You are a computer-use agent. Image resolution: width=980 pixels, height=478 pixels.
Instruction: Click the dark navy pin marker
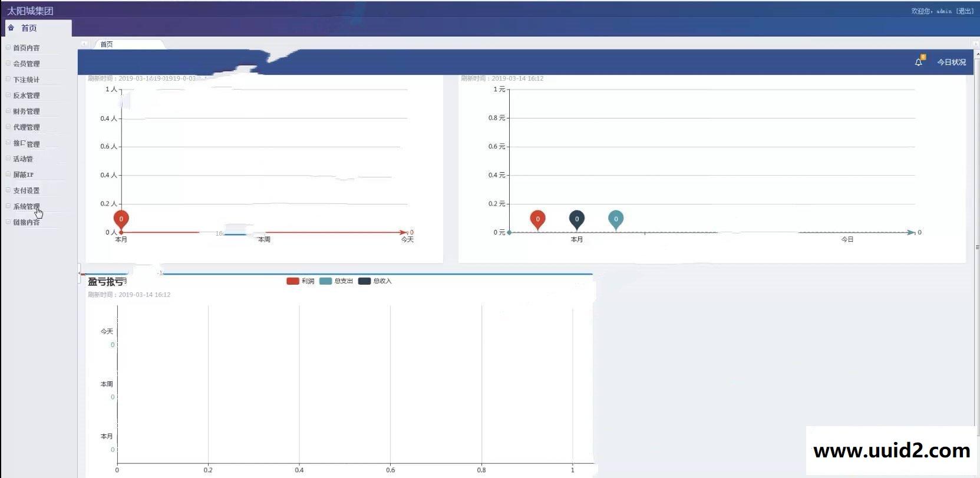point(576,219)
